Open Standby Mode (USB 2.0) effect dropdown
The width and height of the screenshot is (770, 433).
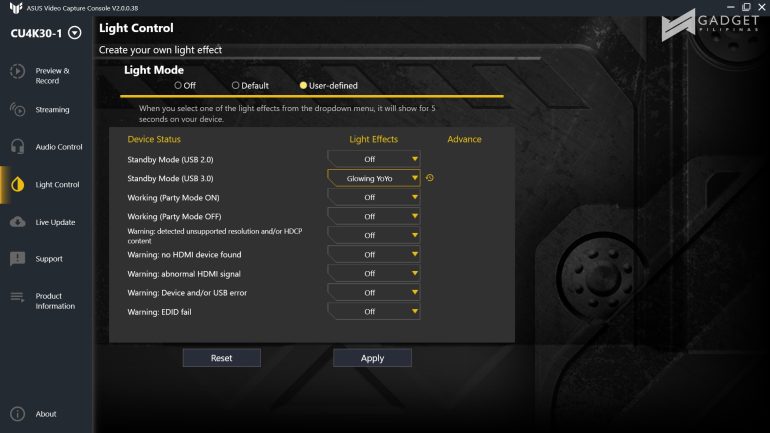374,159
